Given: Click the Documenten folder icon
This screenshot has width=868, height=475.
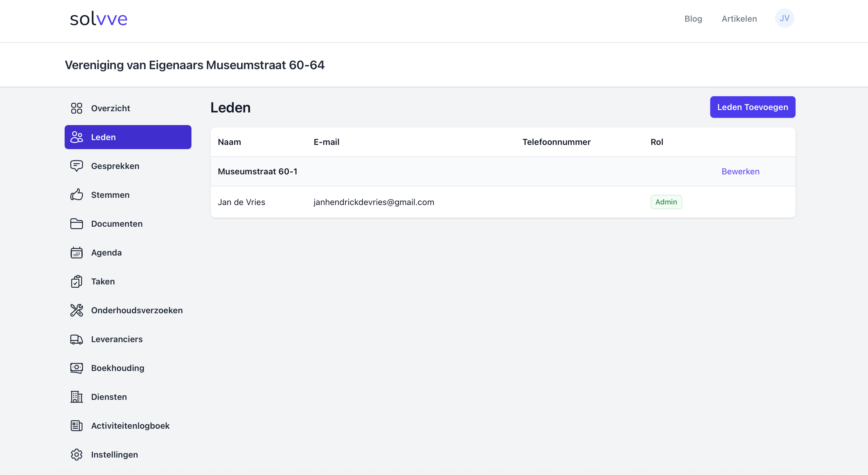Looking at the screenshot, I should [76, 224].
